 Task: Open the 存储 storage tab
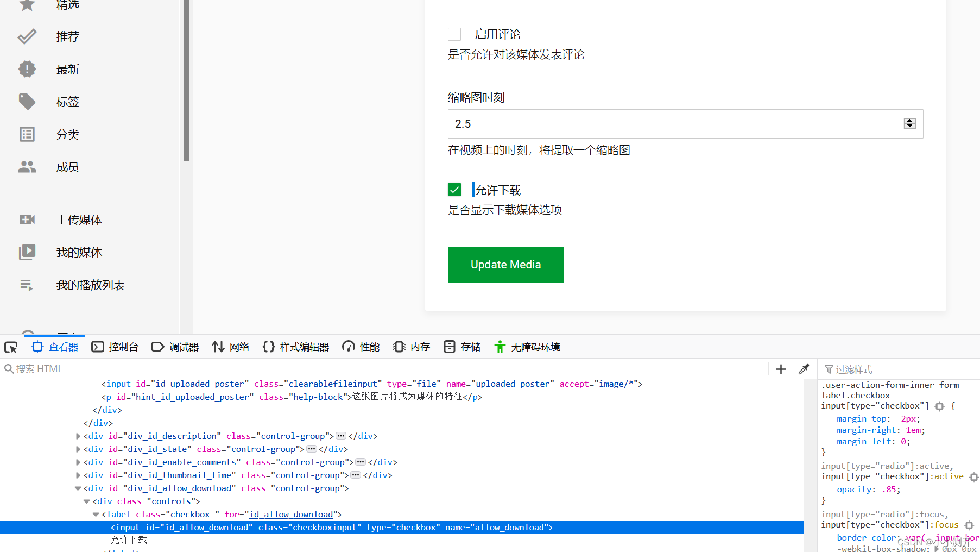point(462,347)
